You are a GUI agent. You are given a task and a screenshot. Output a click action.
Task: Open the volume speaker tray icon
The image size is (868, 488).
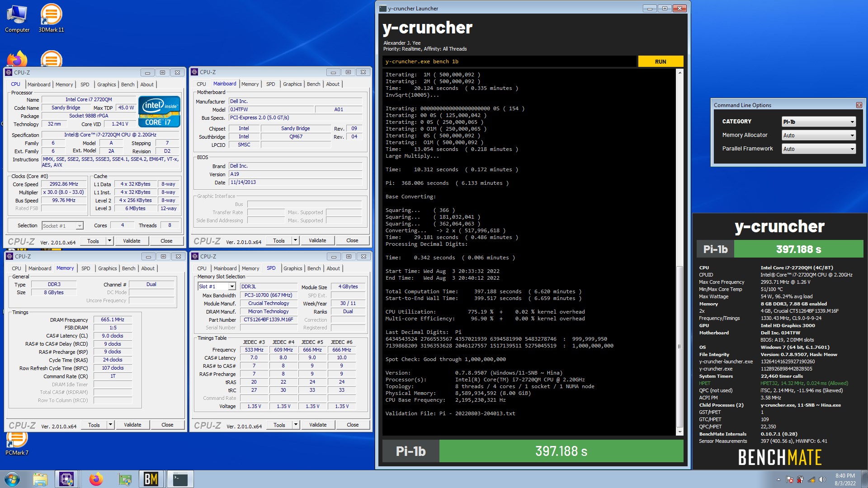coord(822,479)
